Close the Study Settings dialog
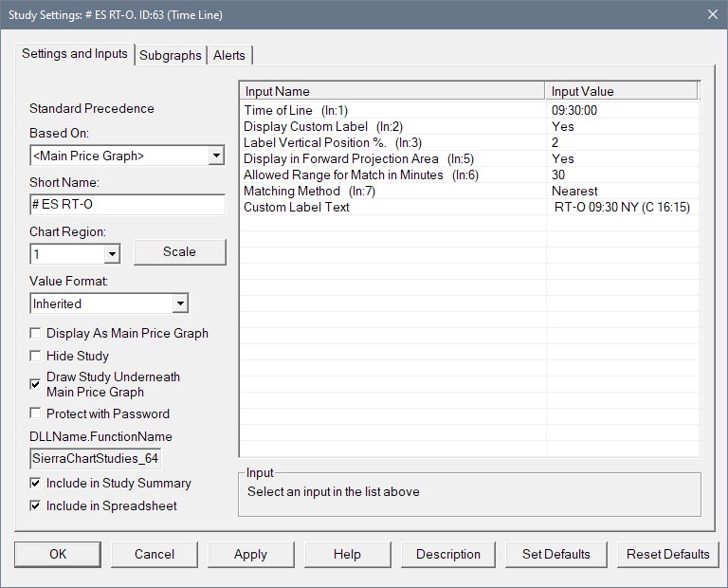 712,14
